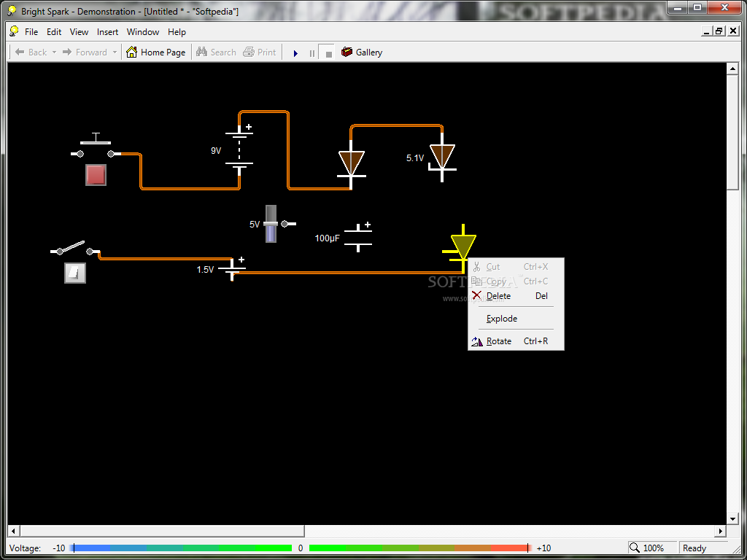Restore the inner document window
This screenshot has width=747, height=560.
pyautogui.click(x=719, y=31)
